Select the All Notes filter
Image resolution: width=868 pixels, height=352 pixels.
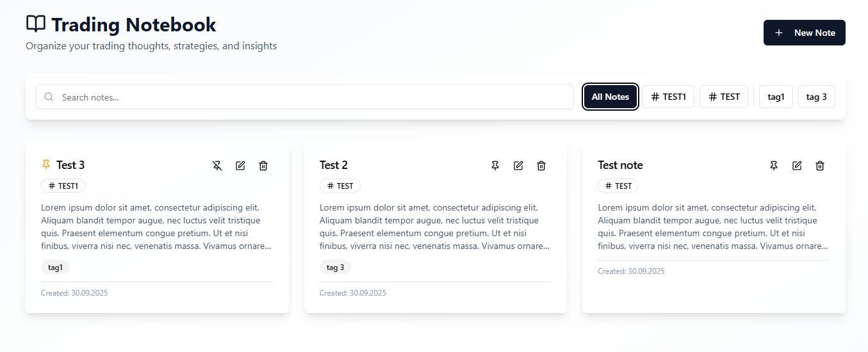[x=610, y=97]
